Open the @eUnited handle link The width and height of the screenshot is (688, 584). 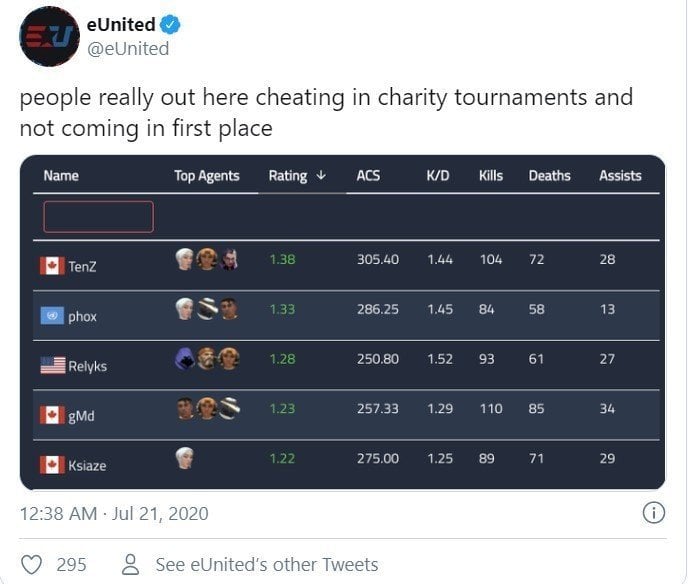point(128,49)
